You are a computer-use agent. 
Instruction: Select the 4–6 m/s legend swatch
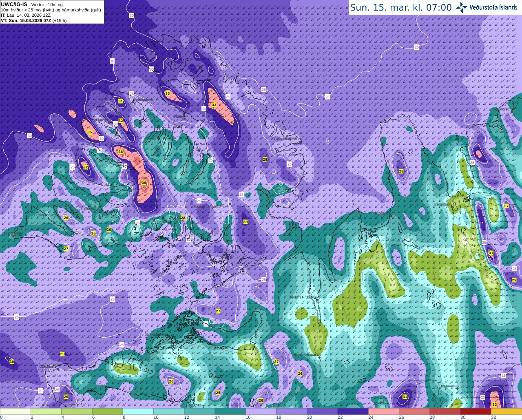pos(77,411)
